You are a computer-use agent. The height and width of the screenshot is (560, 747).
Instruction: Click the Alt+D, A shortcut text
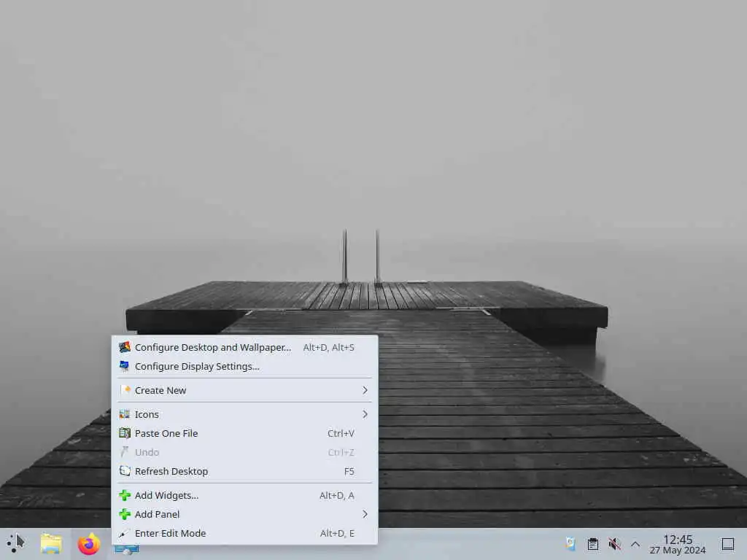pyautogui.click(x=337, y=495)
